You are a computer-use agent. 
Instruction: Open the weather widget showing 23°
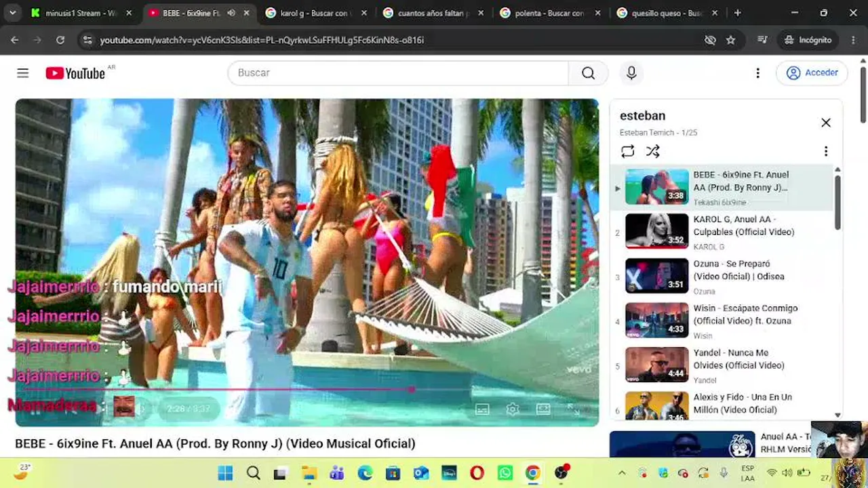(22, 472)
